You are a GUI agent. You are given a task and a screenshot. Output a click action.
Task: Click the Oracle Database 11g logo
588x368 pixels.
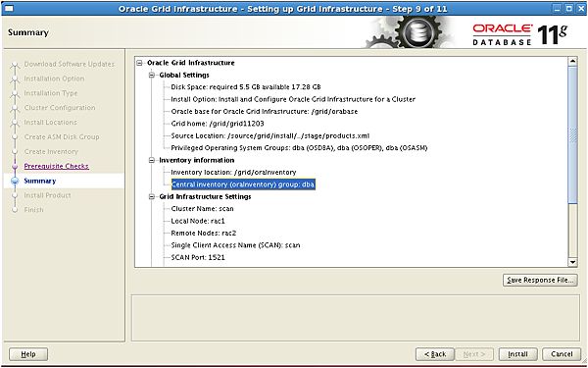click(520, 35)
